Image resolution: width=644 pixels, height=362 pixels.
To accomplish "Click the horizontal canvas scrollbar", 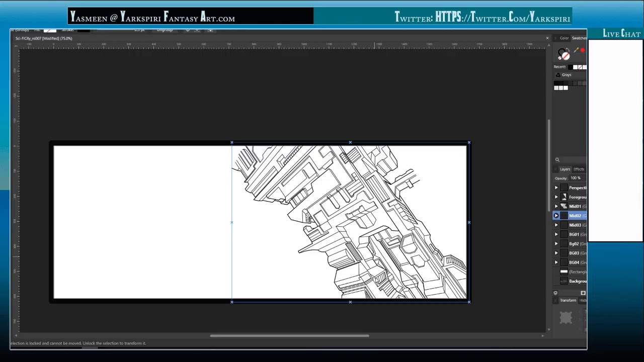I will (290, 336).
